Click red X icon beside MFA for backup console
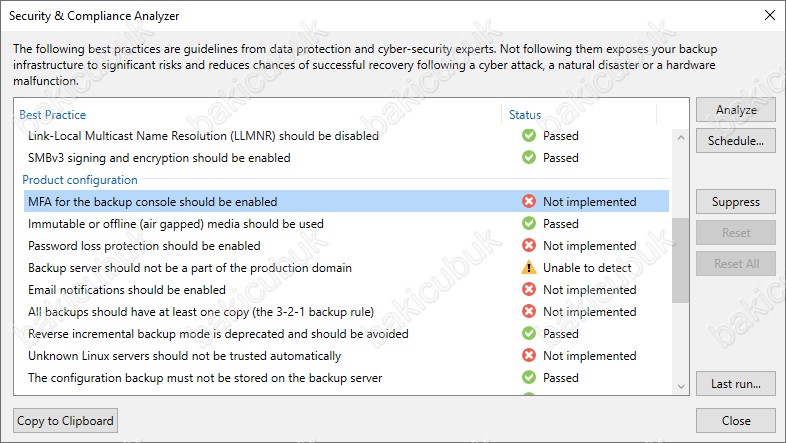786x443 pixels. [x=529, y=201]
